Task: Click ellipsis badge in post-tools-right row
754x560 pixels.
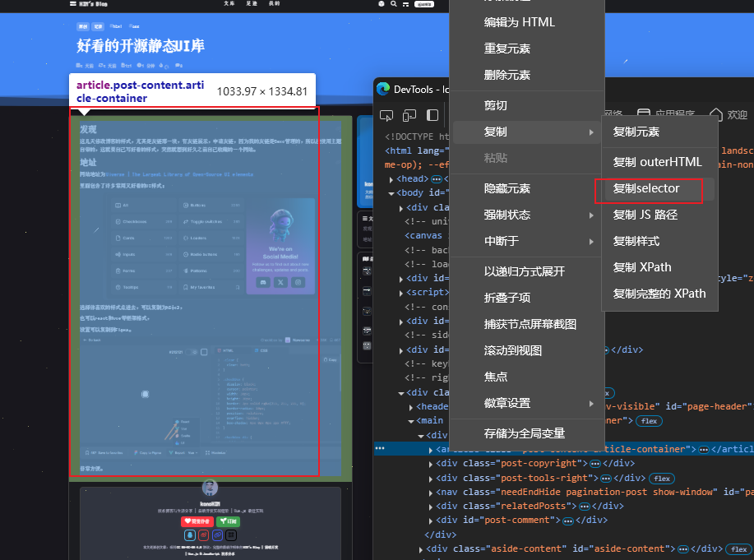Action: tap(606, 479)
